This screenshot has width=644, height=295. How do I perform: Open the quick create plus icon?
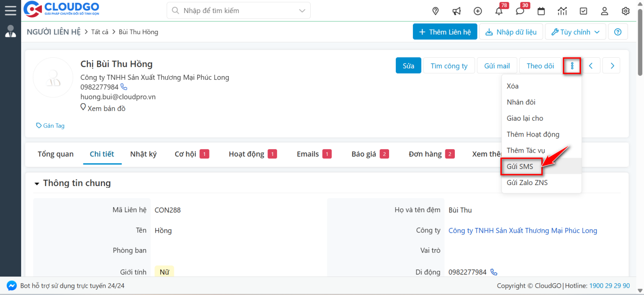click(x=478, y=10)
